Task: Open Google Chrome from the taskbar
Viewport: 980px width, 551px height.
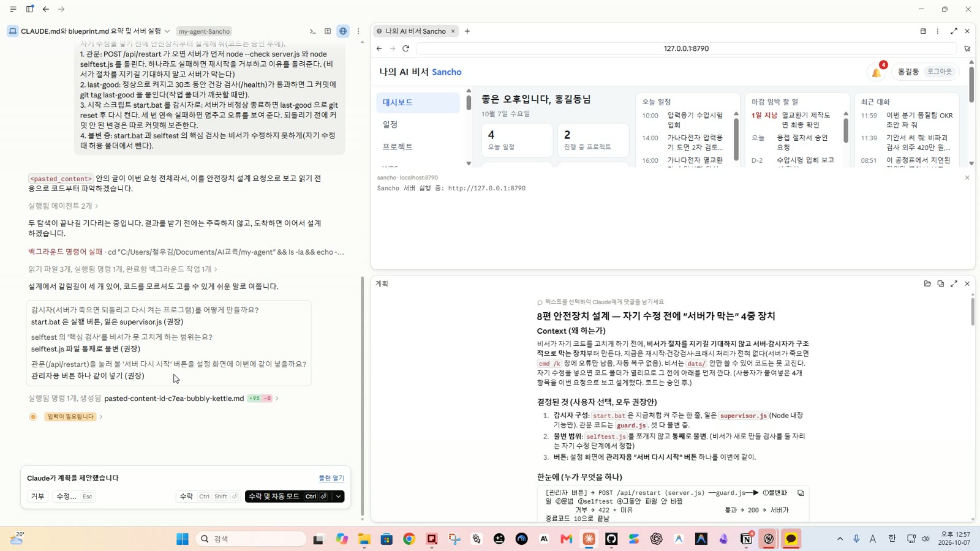Action: (409, 539)
